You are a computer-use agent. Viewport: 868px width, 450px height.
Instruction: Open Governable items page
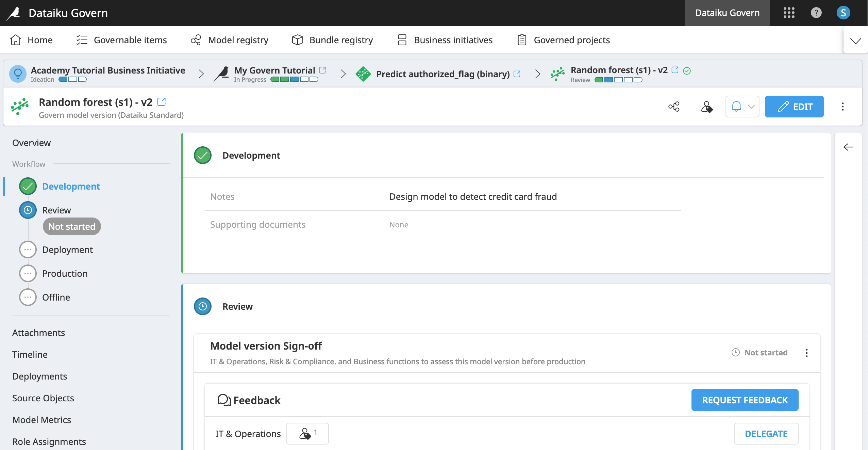[x=121, y=40]
